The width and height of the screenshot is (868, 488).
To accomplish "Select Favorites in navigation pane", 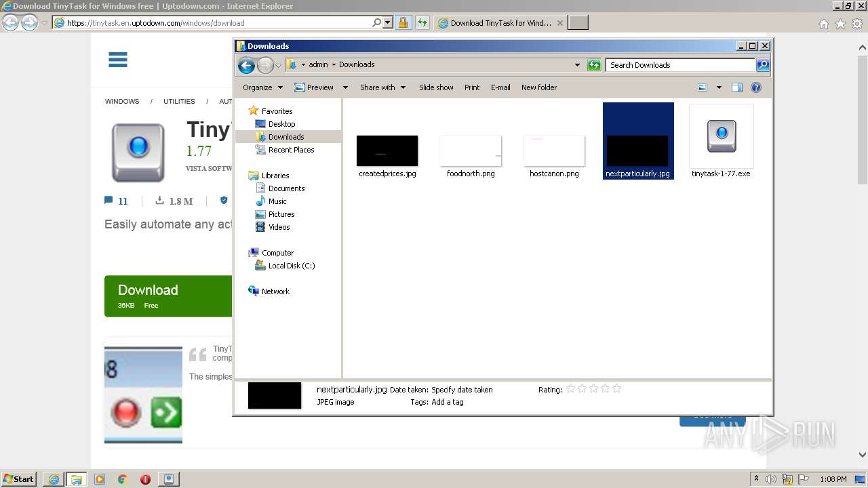I will coord(277,111).
